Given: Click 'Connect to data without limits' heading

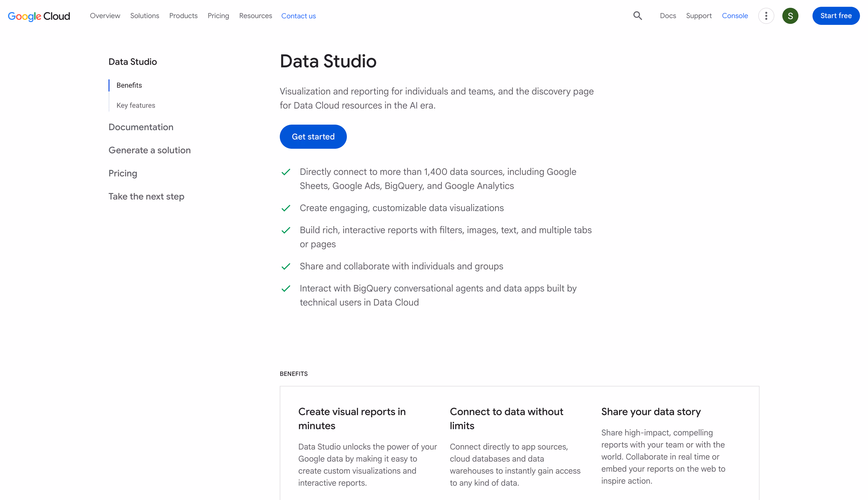Looking at the screenshot, I should 506,419.
